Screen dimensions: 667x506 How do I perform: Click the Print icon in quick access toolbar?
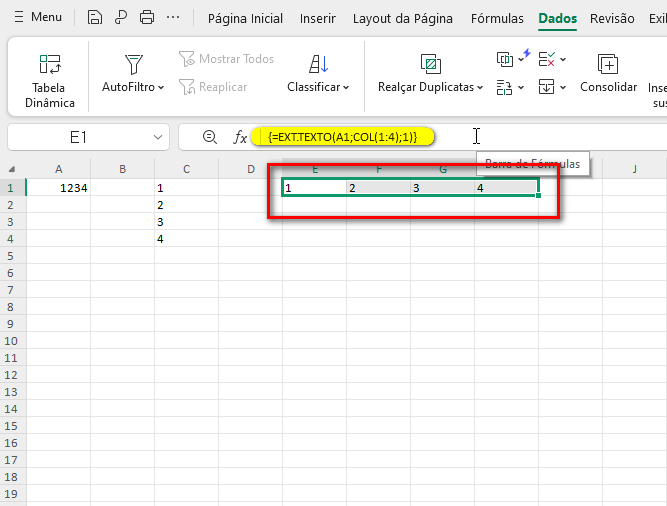click(x=147, y=17)
